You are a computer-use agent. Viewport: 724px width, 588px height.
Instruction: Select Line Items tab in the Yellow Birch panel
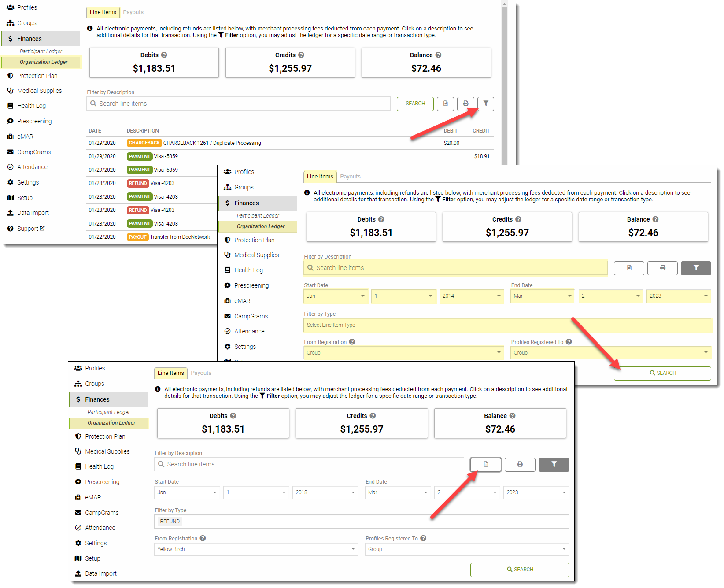[170, 373]
